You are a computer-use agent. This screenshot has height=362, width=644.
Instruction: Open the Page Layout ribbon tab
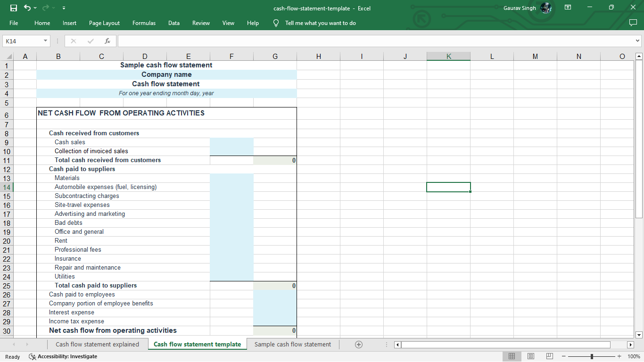click(104, 23)
